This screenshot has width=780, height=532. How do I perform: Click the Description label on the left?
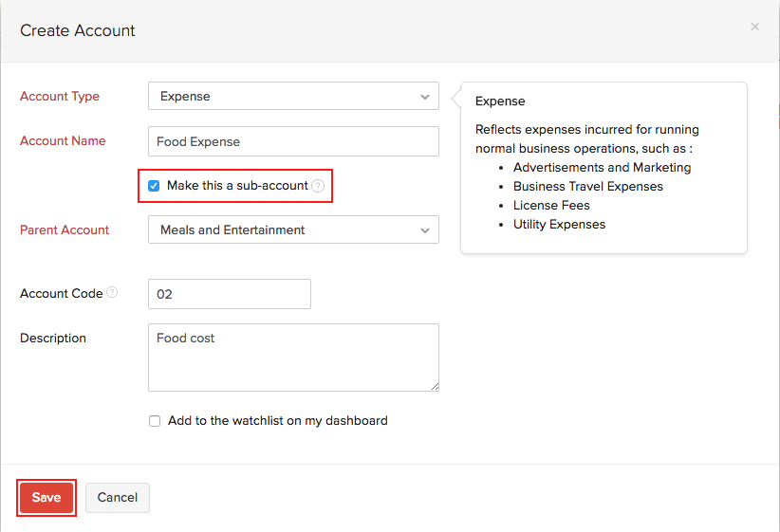[x=53, y=338]
